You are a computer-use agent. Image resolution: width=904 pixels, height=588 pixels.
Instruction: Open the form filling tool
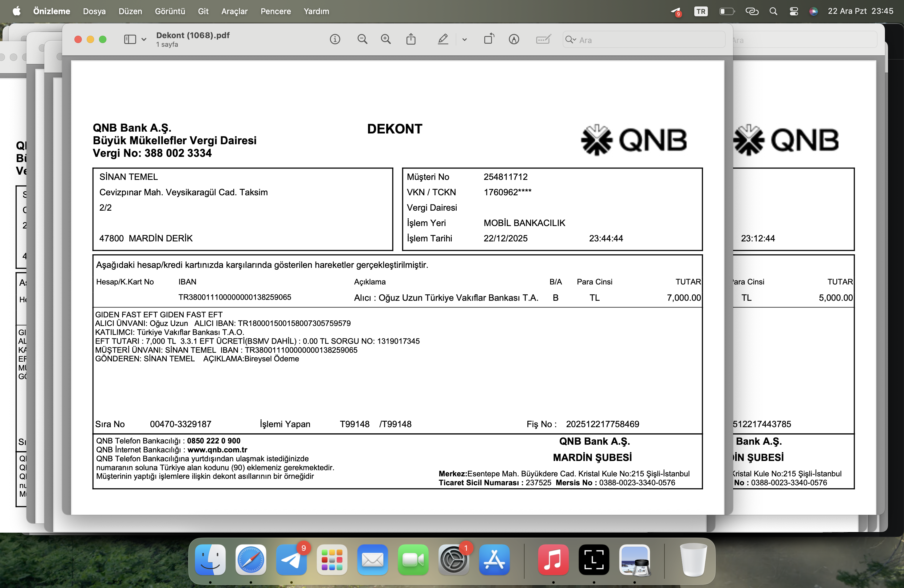[544, 39]
